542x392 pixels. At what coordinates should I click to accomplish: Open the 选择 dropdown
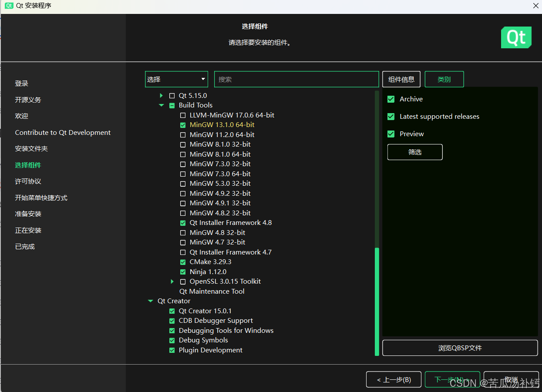(x=176, y=79)
